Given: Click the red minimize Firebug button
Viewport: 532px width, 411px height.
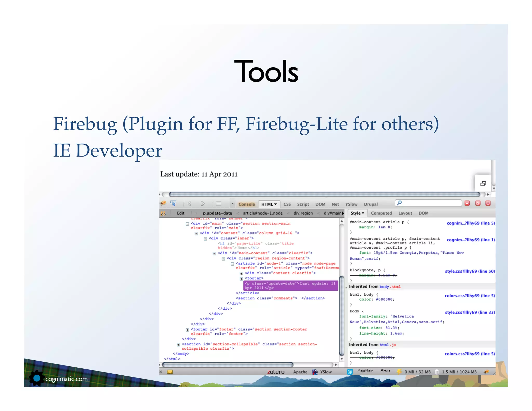Looking at the screenshot, I should pyautogui.click(x=467, y=203).
